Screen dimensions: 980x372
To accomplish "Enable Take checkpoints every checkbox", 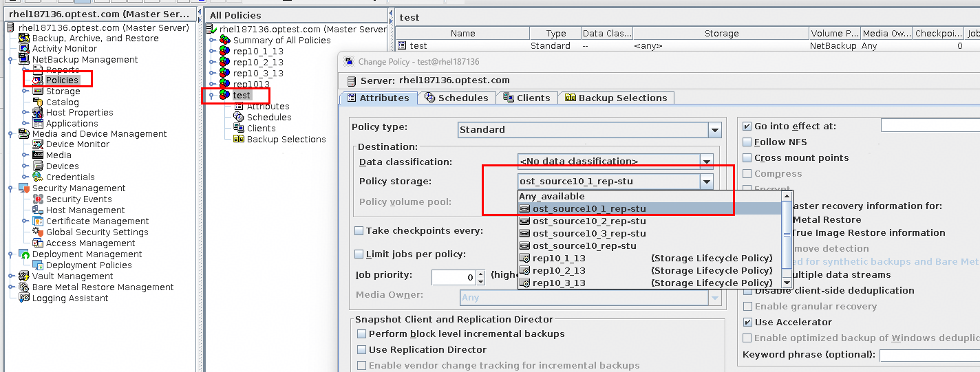I will coord(359,231).
